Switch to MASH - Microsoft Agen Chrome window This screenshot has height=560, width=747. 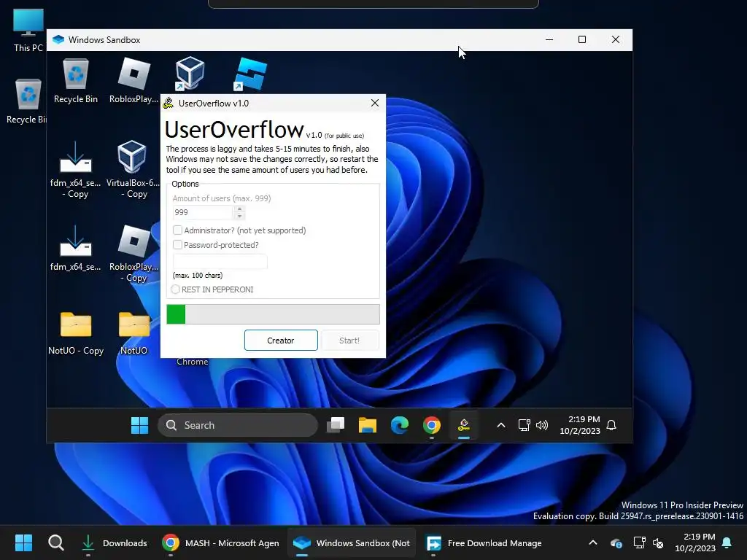(221, 542)
